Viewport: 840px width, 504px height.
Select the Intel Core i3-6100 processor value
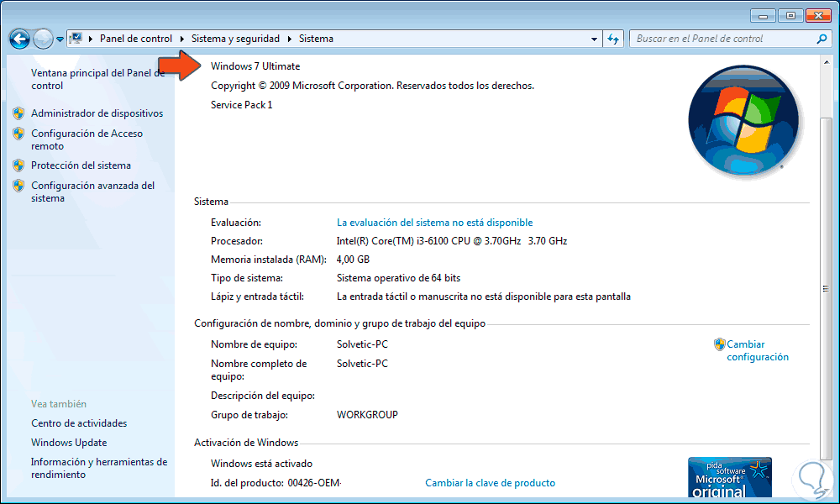click(x=452, y=240)
